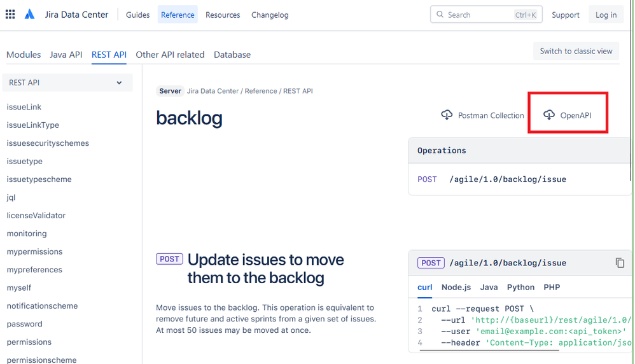Open issuetype in the sidebar
635x364 pixels.
point(24,161)
